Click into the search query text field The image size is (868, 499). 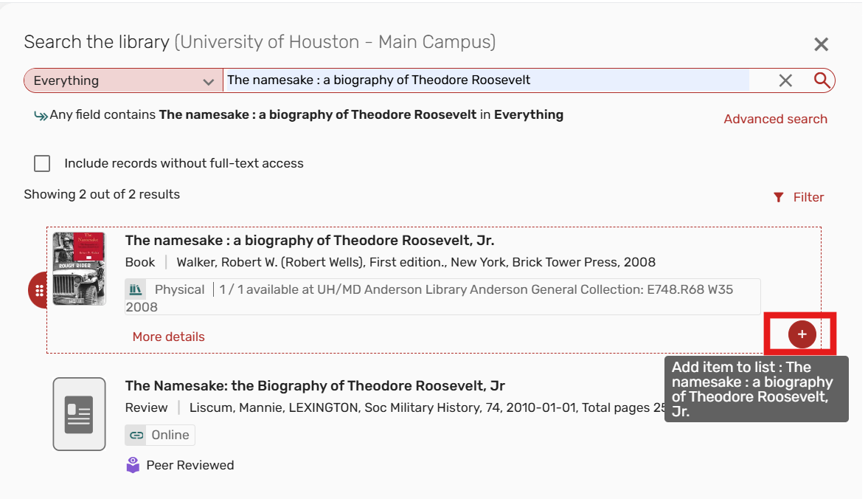coord(486,80)
